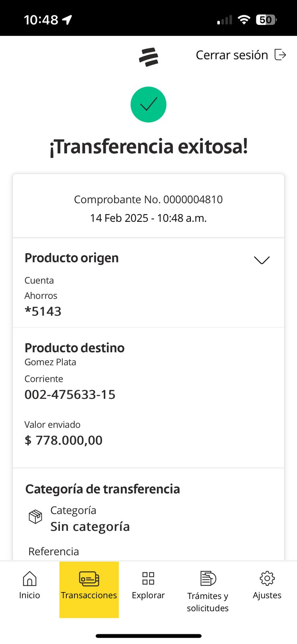The height and width of the screenshot is (644, 297).
Task: Tap the Trámites y solicitudes document icon
Action: click(208, 579)
